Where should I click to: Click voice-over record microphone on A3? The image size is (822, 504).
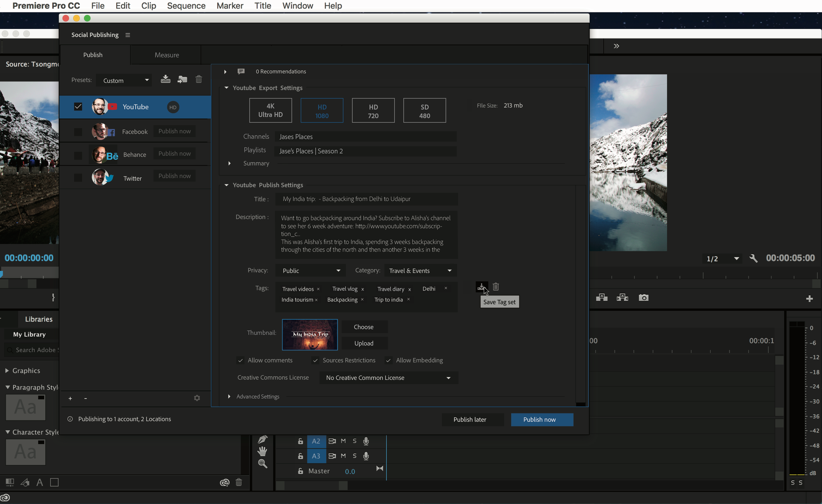(x=366, y=456)
